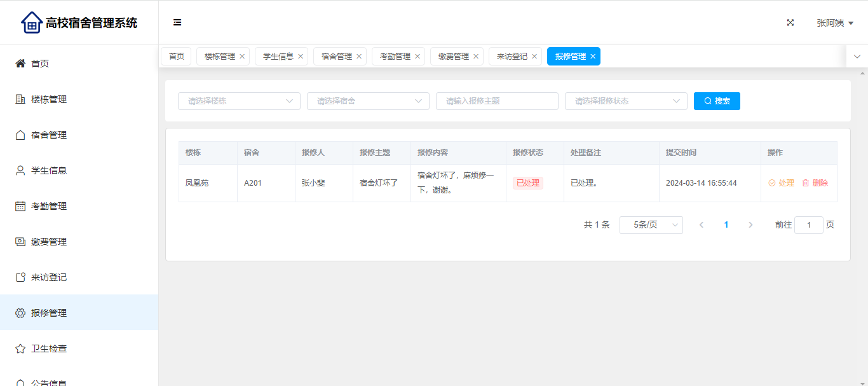Delete the 宿舍灯坏了 repair record
This screenshot has height=386, width=868.
coord(815,183)
